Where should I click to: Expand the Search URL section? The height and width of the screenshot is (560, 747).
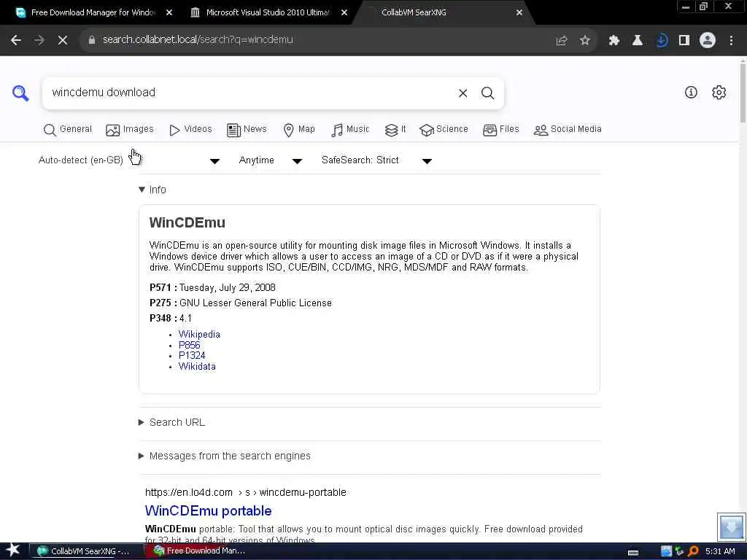tap(171, 422)
